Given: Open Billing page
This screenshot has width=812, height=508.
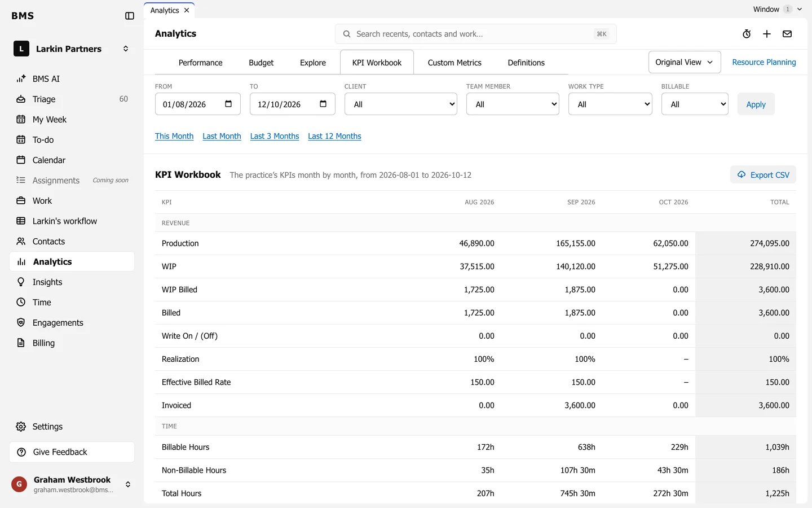Looking at the screenshot, I should [x=72, y=343].
